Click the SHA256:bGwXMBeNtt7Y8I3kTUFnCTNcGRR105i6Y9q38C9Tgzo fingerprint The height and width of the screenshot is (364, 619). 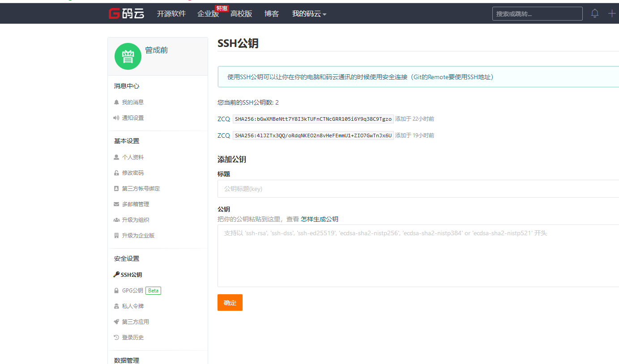coord(313,119)
